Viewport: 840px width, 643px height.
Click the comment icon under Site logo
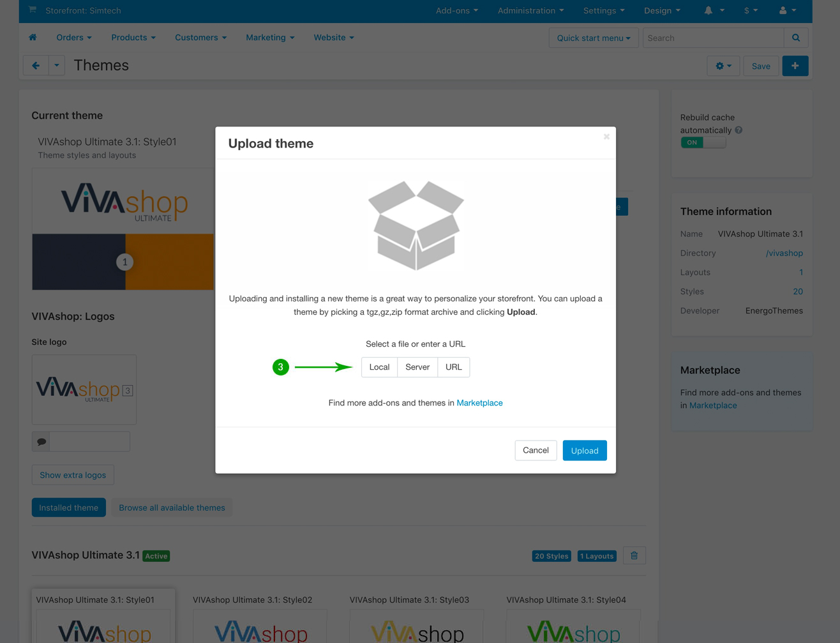[x=41, y=441]
